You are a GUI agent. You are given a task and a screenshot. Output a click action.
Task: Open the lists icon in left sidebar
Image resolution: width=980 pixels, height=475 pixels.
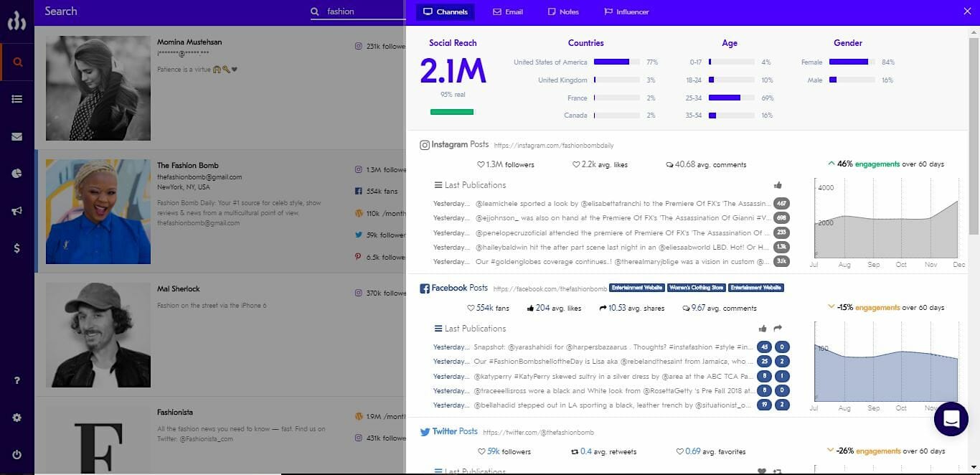(17, 99)
